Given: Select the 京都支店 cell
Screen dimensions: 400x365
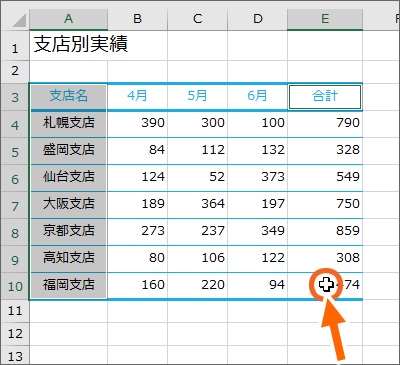Looking at the screenshot, I should pos(68,232).
